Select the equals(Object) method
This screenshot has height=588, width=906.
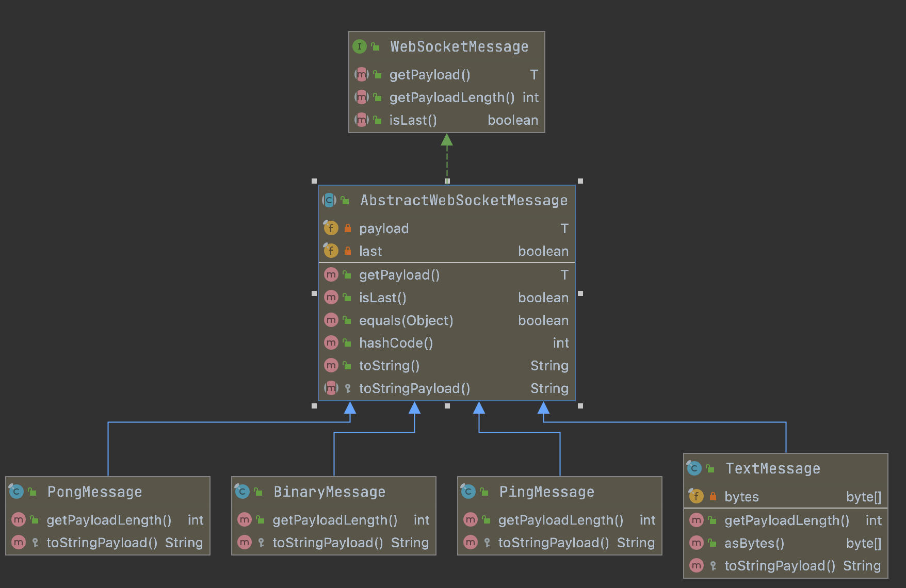406,320
